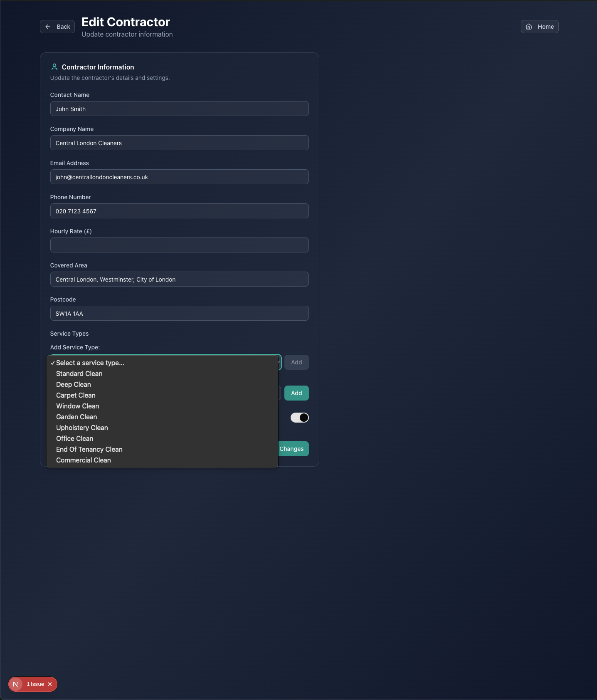
Task: Toggle the on/off switch
Action: click(x=300, y=418)
